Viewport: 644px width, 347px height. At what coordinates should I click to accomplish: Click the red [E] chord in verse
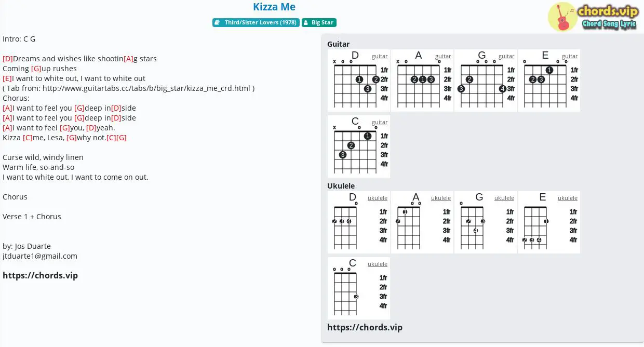click(7, 78)
